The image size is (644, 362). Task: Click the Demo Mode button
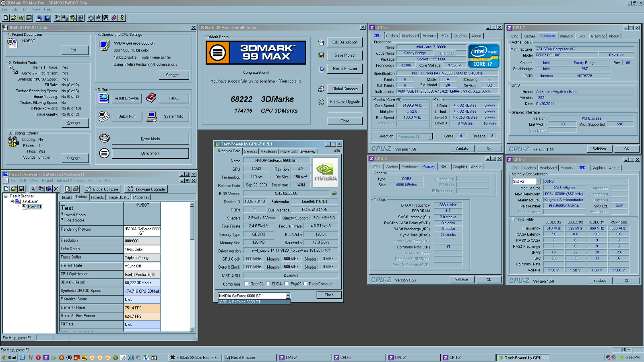tap(150, 139)
